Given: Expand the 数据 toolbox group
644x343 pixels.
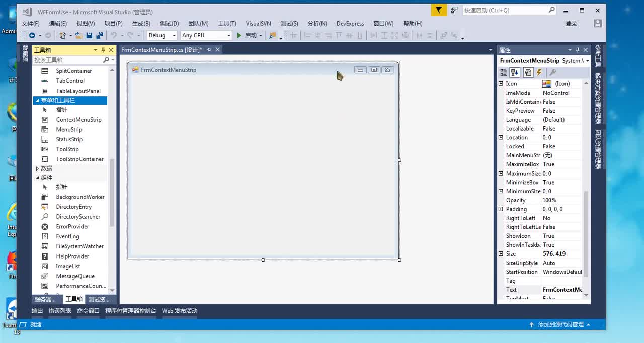Looking at the screenshot, I should click(37, 169).
